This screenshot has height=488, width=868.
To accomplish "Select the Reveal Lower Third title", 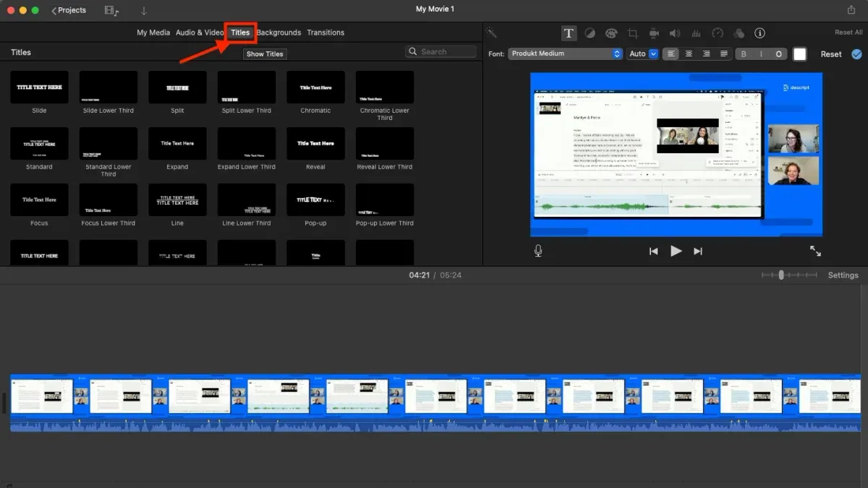I will pyautogui.click(x=385, y=143).
